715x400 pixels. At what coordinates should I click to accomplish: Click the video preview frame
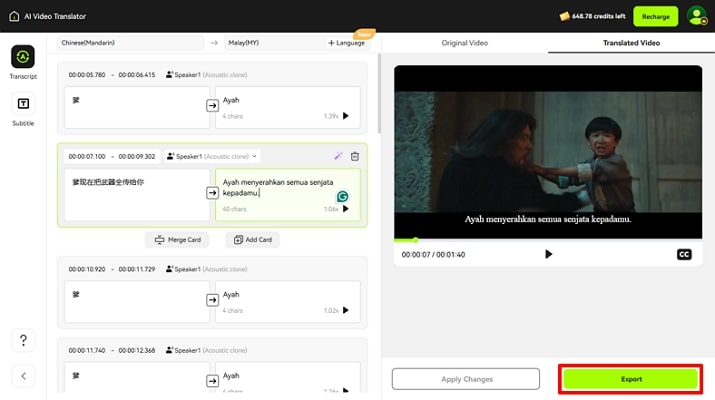click(548, 152)
